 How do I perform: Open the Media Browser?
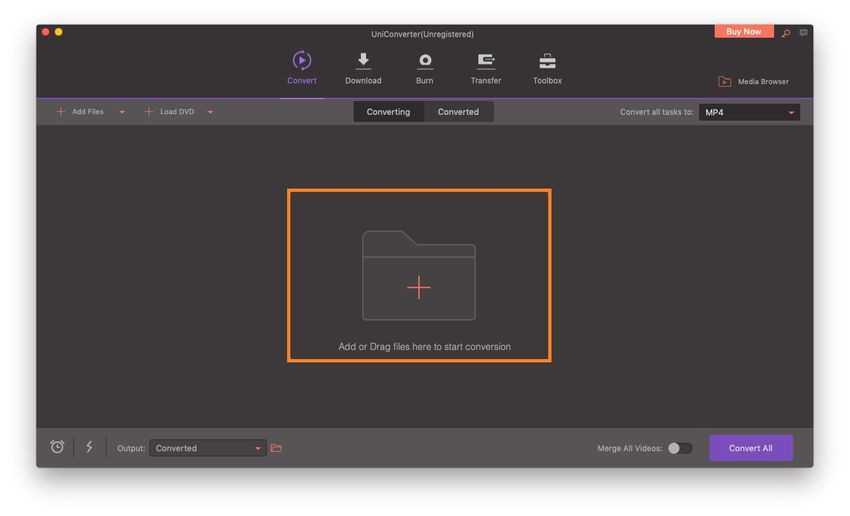click(754, 82)
